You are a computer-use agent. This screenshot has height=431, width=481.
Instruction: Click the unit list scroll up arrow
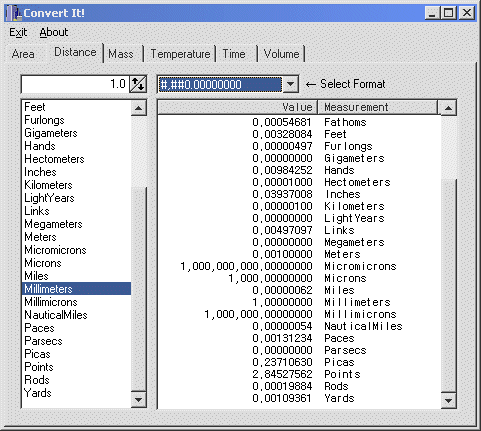(138, 108)
